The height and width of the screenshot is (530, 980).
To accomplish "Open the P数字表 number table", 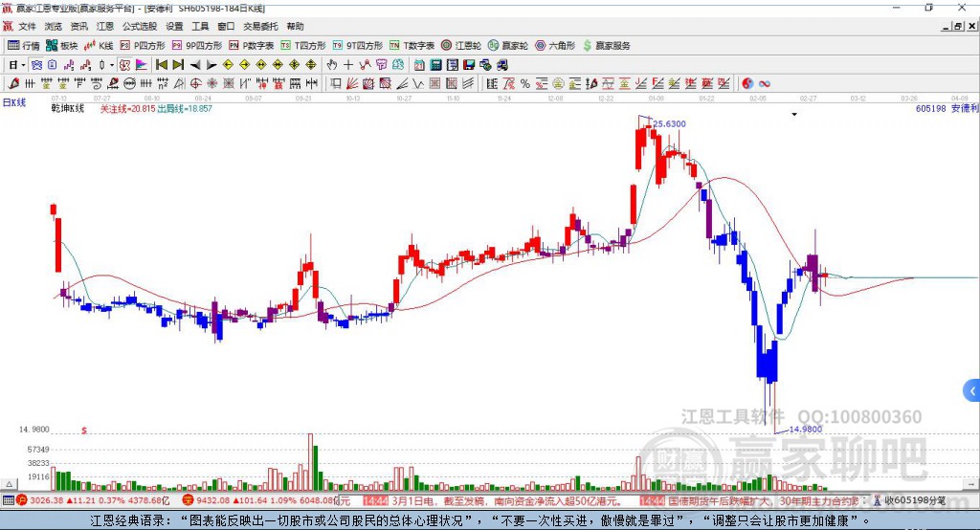I will point(252,46).
